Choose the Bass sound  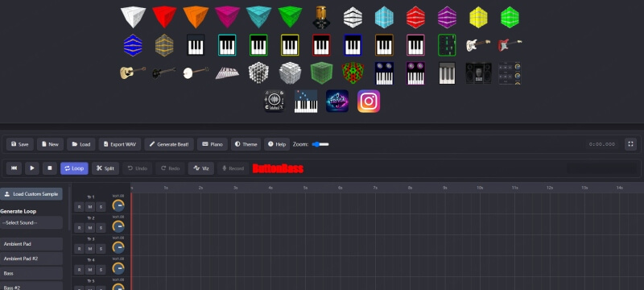point(31,273)
